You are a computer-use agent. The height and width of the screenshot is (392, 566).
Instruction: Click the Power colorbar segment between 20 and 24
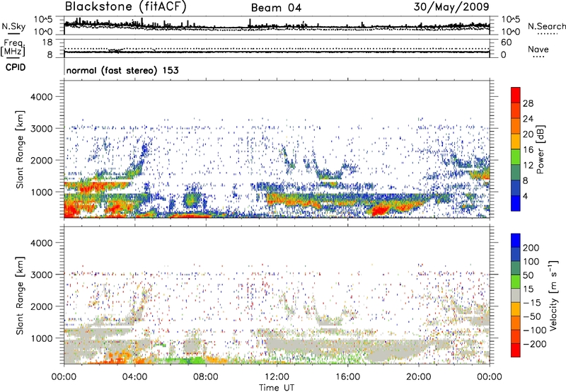[516, 126]
